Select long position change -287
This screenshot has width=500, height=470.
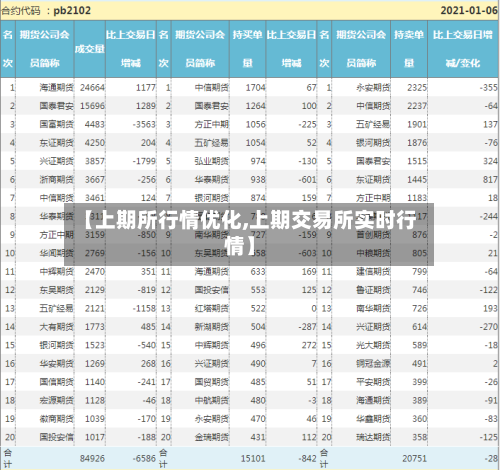tap(307, 327)
